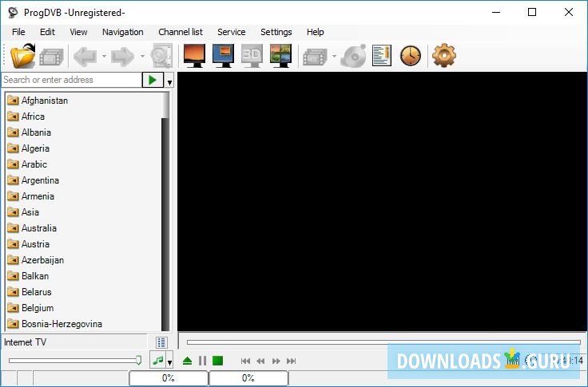Viewport: 588px width, 387px height.
Task: Pause playback
Action: [x=202, y=361]
